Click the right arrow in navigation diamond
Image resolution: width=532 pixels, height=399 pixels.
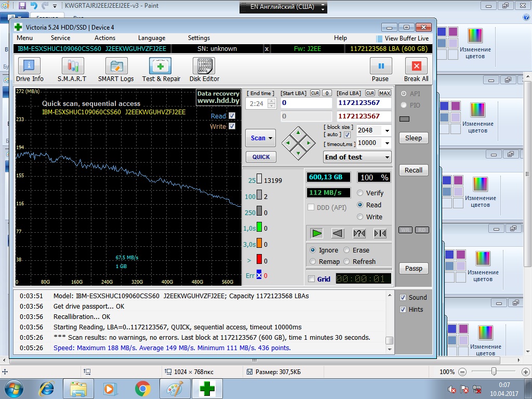coord(309,143)
